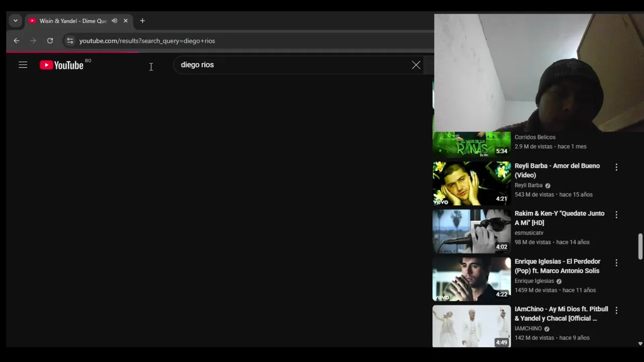Open the YouTube guide hamburger menu
Viewport: 644px width, 362px height.
23,65
